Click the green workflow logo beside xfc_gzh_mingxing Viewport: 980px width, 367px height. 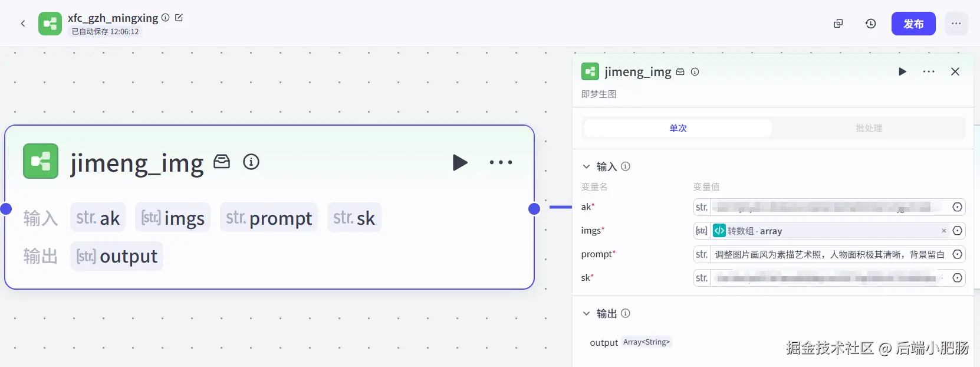coord(50,24)
